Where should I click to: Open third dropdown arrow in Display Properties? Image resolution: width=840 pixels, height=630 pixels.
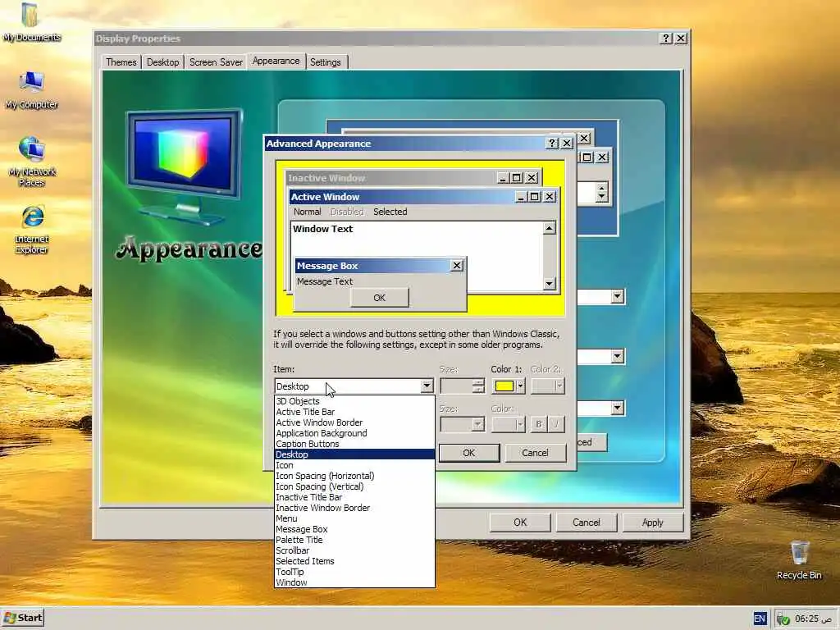click(617, 409)
